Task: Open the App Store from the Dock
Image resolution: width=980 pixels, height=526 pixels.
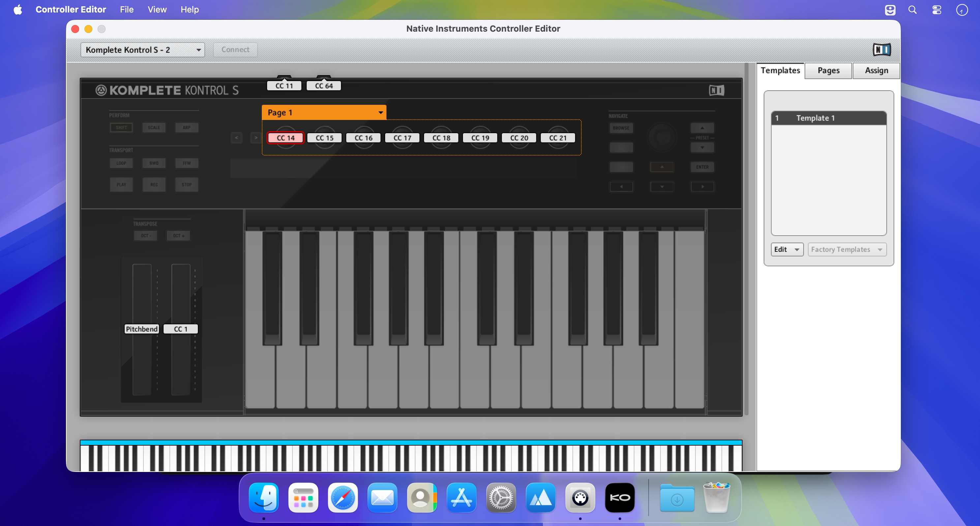Action: tap(461, 497)
